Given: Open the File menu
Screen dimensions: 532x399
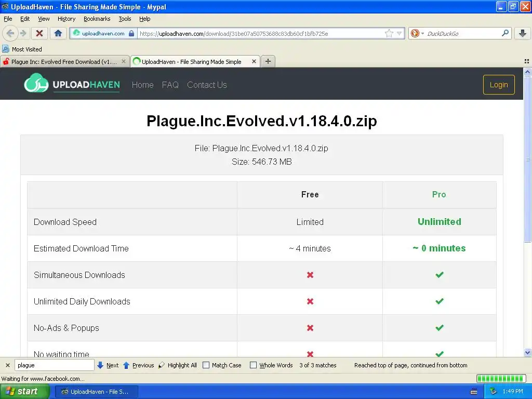Looking at the screenshot, I should pos(8,19).
